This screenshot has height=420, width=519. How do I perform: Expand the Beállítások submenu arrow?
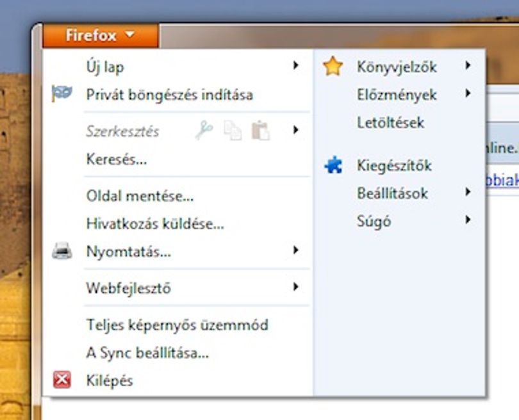coord(468,192)
